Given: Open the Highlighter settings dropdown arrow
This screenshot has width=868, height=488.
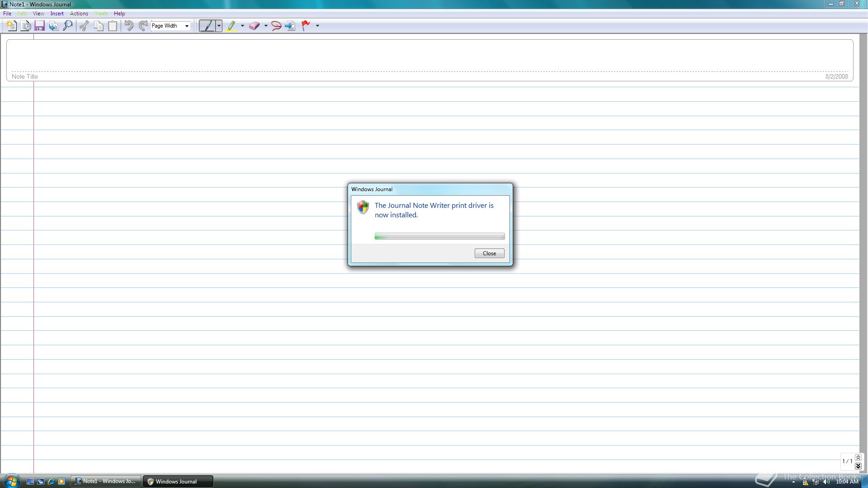Looking at the screenshot, I should (242, 26).
